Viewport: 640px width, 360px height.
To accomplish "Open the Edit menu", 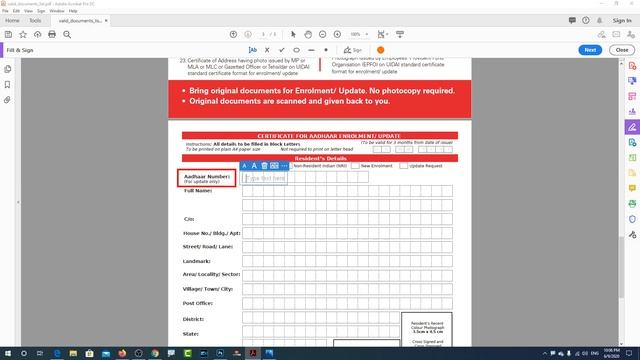I will point(16,11).
